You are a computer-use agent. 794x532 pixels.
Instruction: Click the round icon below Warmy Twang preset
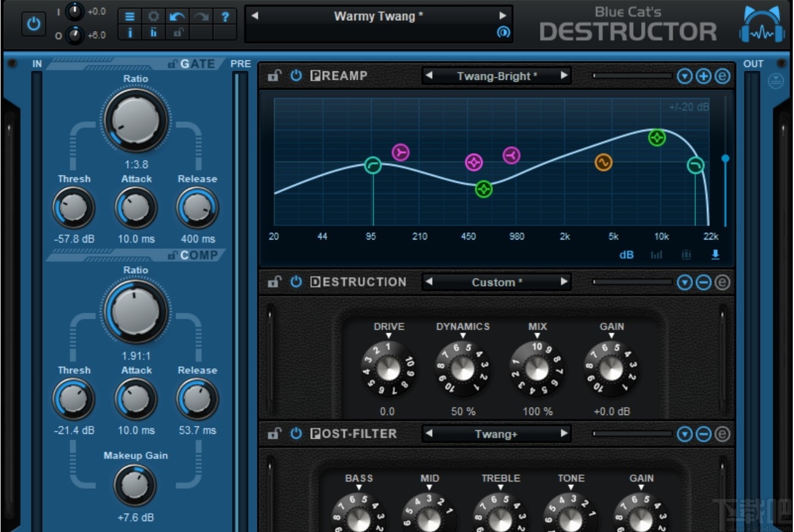503,33
